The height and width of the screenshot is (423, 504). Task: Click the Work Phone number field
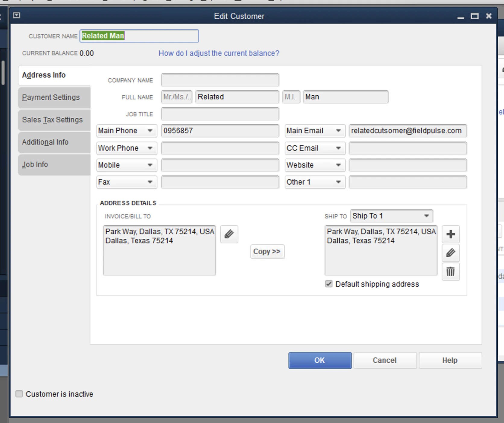(x=220, y=148)
